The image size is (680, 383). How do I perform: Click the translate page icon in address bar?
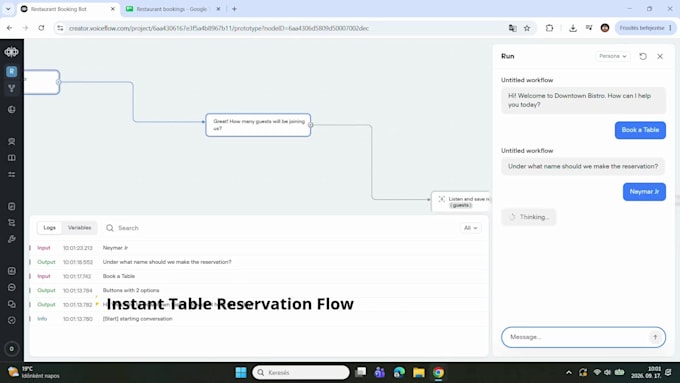click(513, 28)
